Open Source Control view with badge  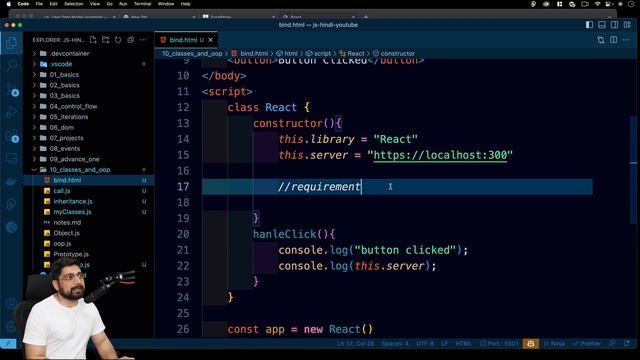(x=11, y=89)
